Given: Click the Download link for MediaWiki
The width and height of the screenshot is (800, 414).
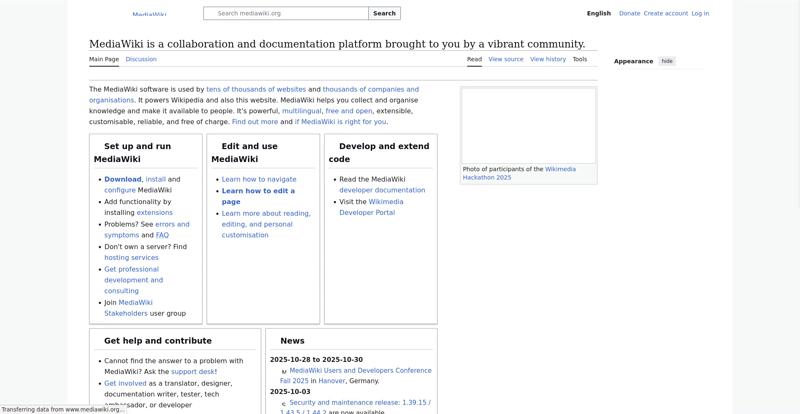Looking at the screenshot, I should pyautogui.click(x=123, y=179).
